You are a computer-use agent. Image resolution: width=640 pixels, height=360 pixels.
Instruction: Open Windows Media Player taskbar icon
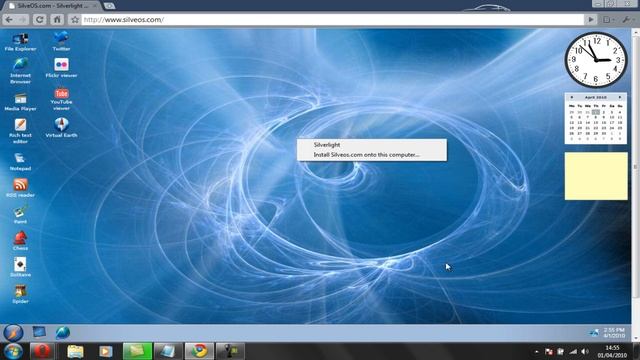coord(106,351)
